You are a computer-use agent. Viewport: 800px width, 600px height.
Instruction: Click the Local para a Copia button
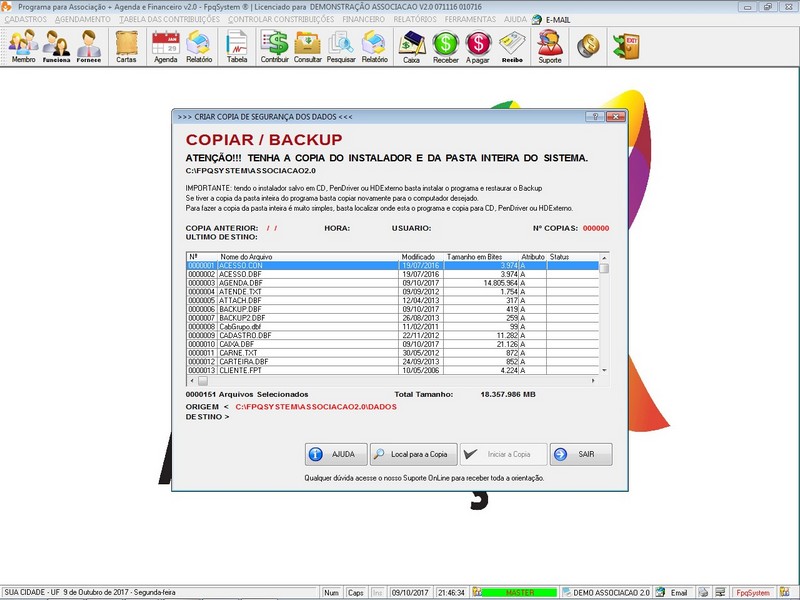[x=413, y=454]
